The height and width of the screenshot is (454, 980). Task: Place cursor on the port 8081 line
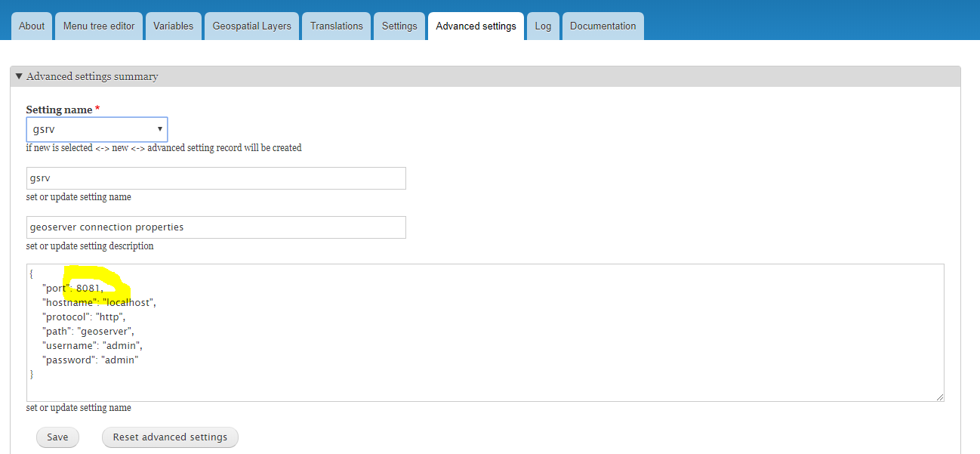72,288
